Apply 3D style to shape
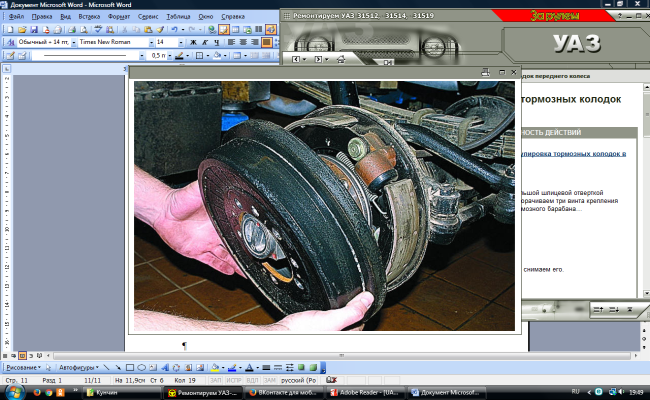 coord(313,368)
